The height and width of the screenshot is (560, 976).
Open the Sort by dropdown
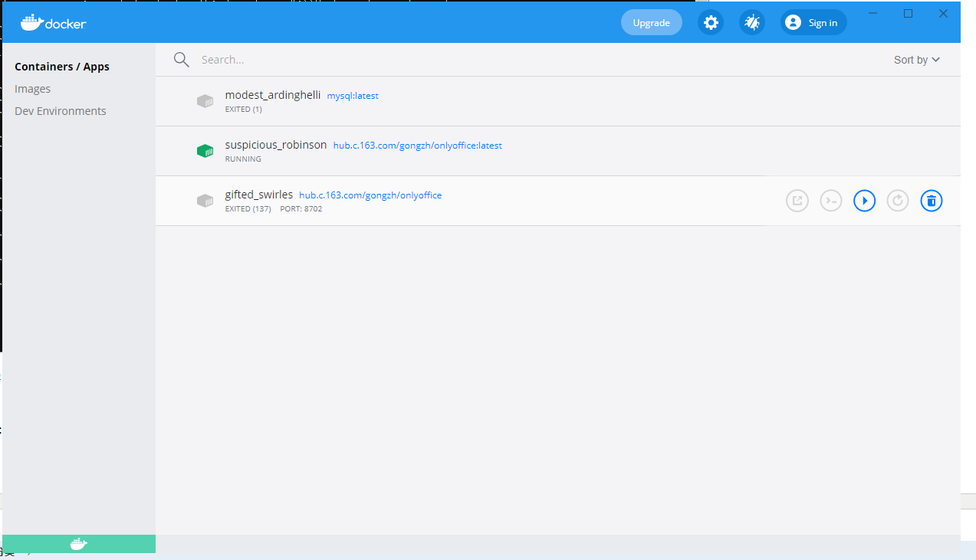coord(917,60)
